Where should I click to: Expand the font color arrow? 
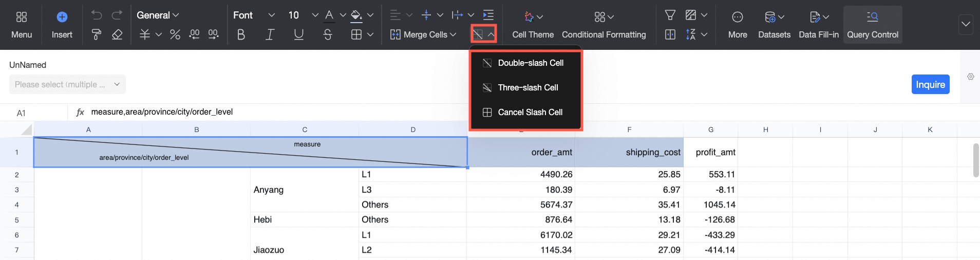point(343,15)
